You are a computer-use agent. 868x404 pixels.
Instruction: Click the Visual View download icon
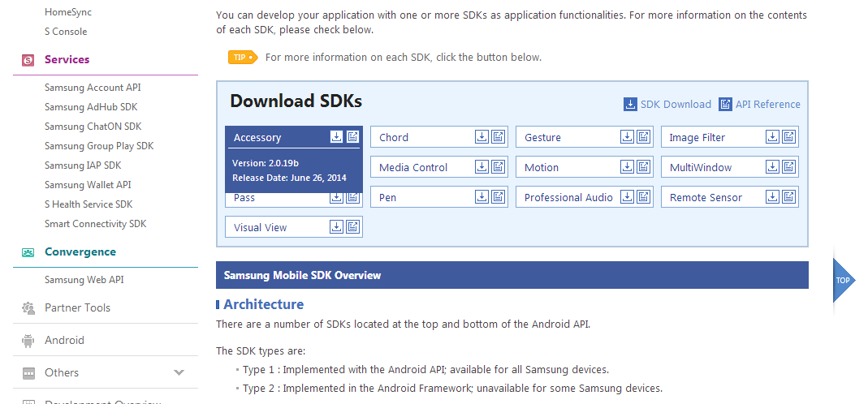[x=337, y=226]
